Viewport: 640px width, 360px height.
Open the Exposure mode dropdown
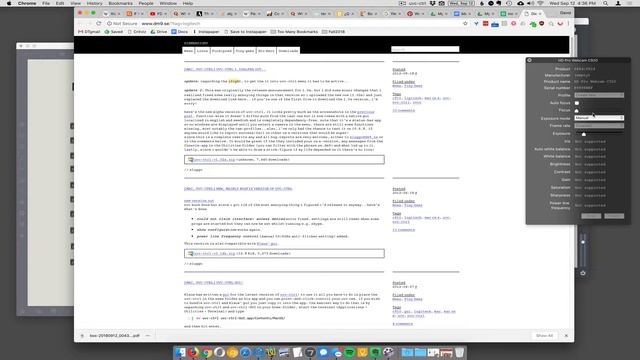click(x=599, y=118)
